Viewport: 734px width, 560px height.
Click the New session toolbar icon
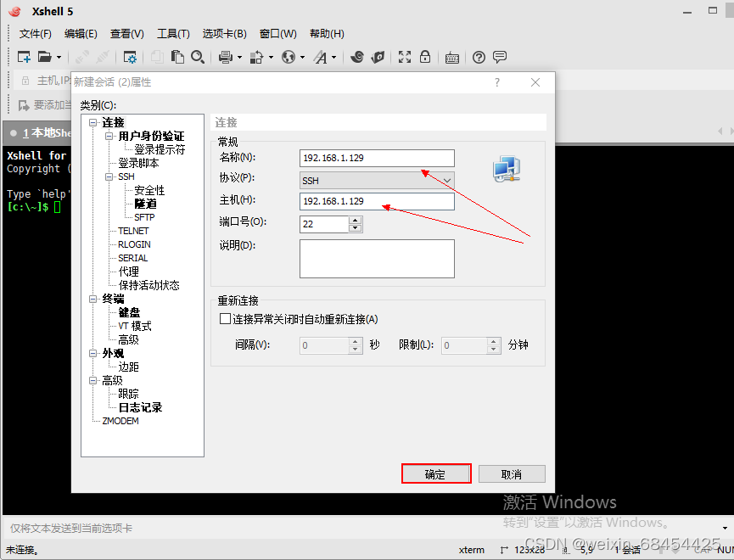click(24, 57)
